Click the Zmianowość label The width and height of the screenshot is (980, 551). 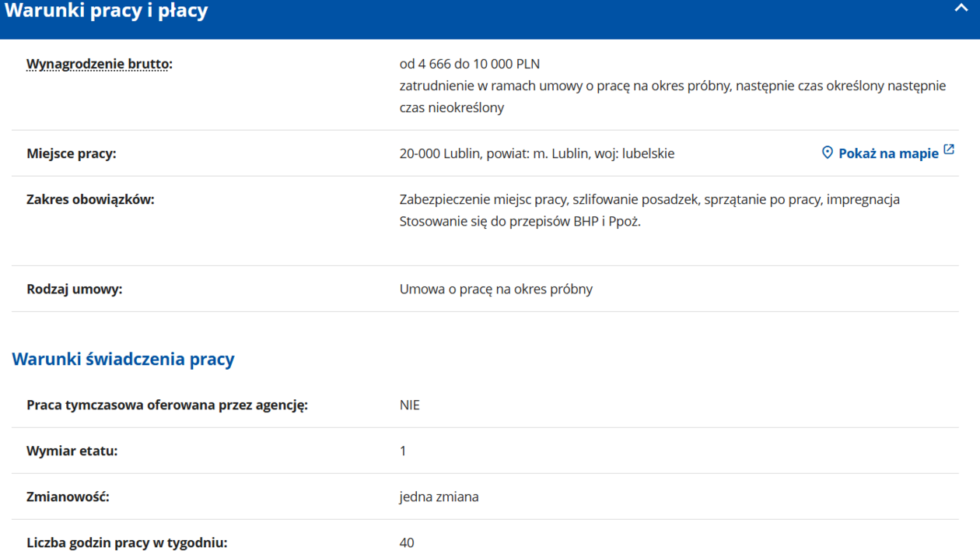pos(68,497)
